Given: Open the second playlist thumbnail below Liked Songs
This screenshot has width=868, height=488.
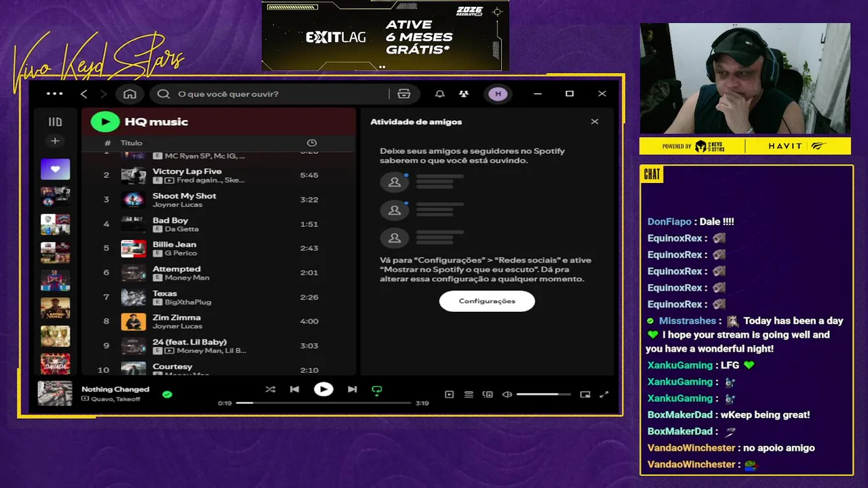Looking at the screenshot, I should [55, 224].
